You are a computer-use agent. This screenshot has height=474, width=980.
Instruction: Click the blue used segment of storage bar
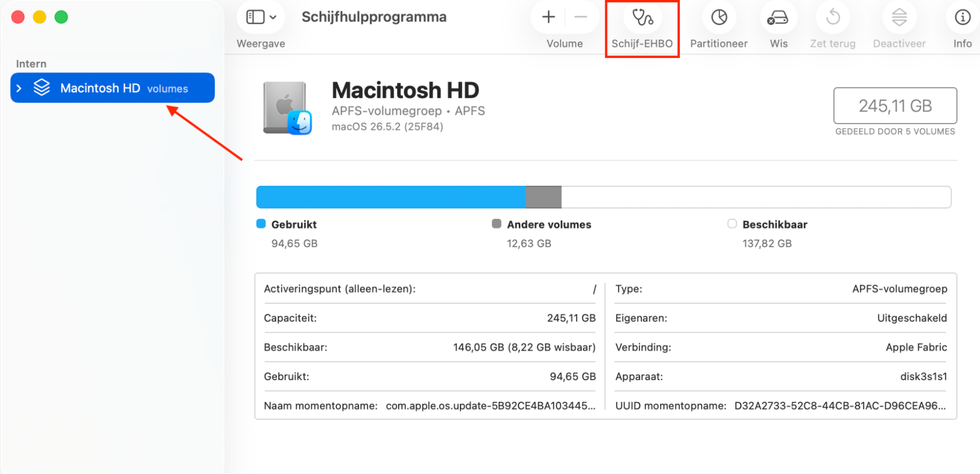(391, 197)
